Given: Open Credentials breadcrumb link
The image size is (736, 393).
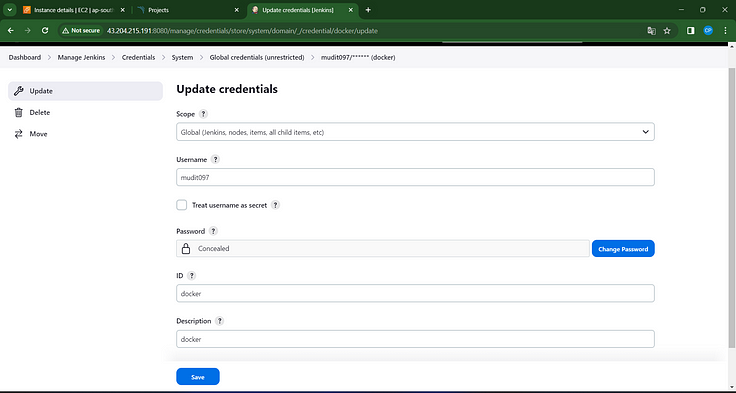Looking at the screenshot, I should point(138,57).
